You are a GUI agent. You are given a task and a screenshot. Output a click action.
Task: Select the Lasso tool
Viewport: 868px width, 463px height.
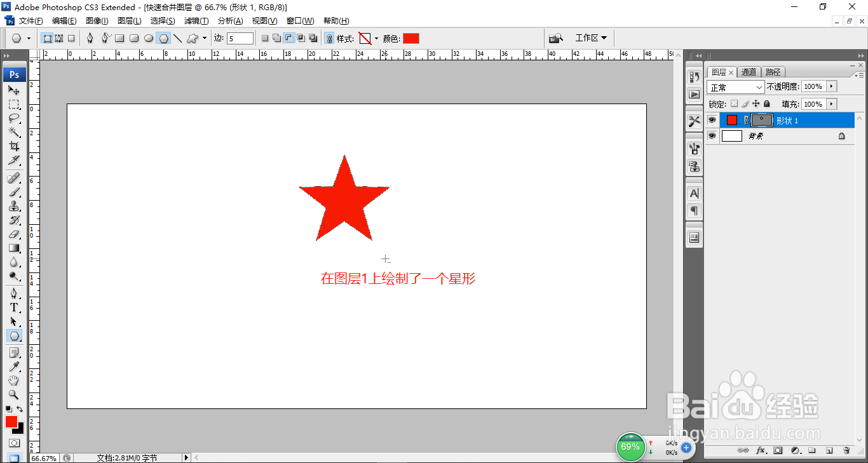pos(14,118)
